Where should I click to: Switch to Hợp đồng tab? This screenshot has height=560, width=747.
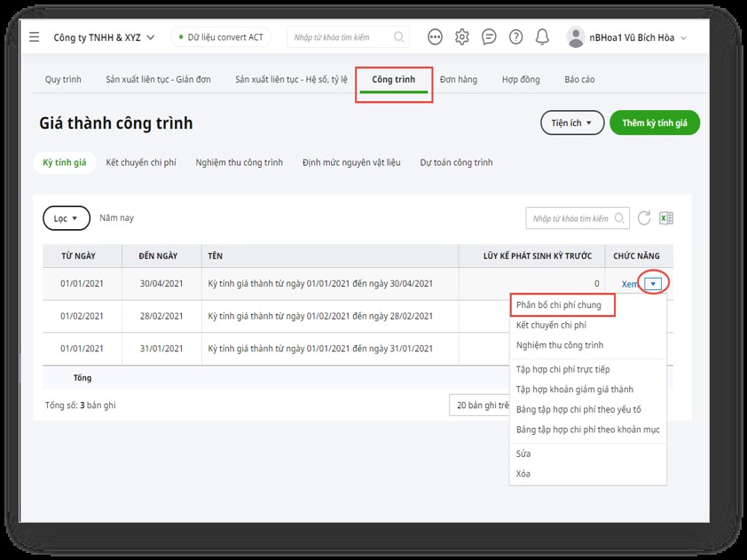pos(521,79)
